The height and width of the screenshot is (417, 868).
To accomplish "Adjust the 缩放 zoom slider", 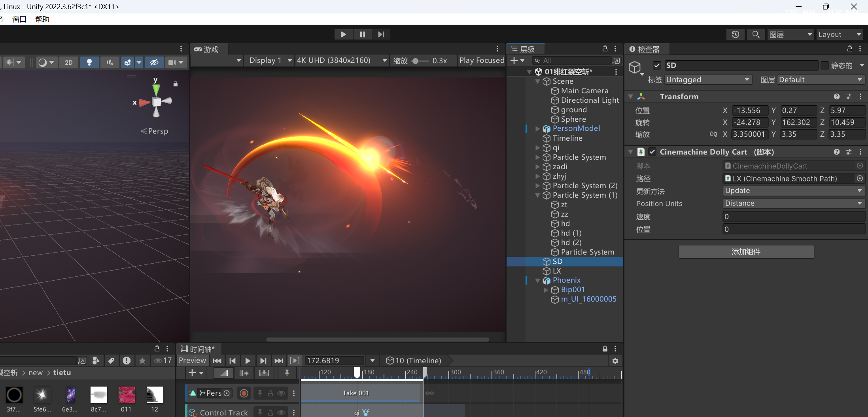I will point(420,61).
